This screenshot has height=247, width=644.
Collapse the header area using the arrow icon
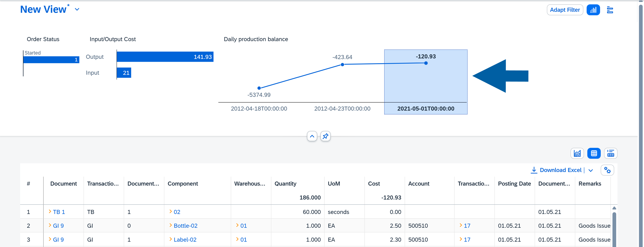(312, 136)
